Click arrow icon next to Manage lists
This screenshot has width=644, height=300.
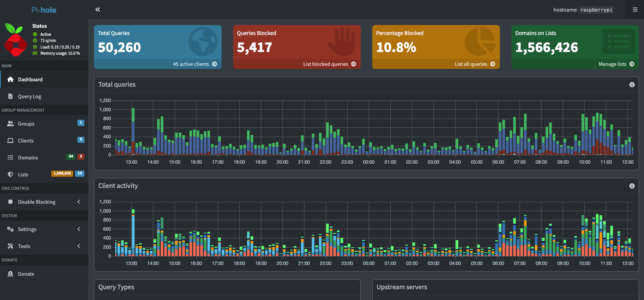[632, 64]
